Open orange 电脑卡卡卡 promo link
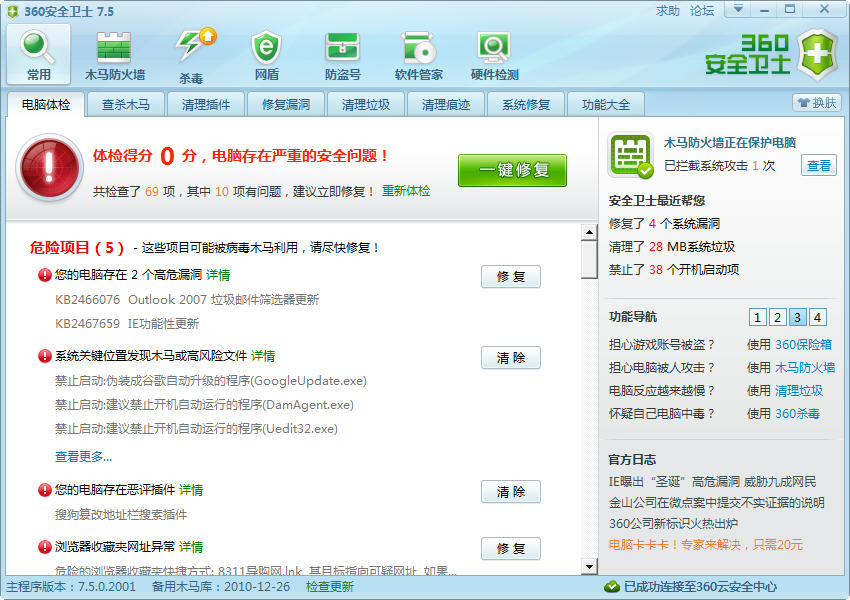This screenshot has width=850, height=600. coord(706,545)
